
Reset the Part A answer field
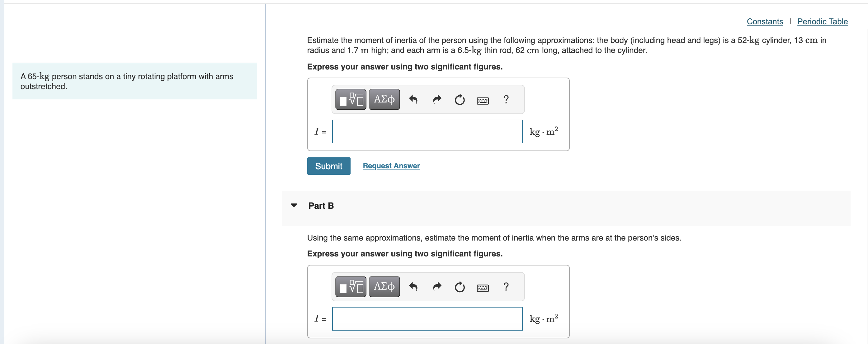tap(460, 100)
